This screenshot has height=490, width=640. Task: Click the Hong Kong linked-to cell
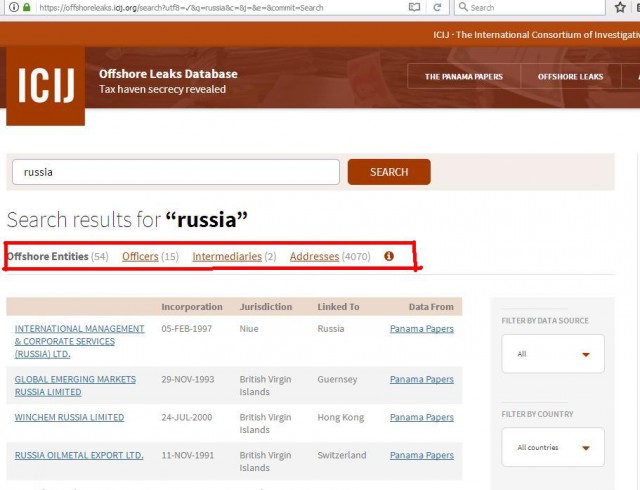(340, 417)
